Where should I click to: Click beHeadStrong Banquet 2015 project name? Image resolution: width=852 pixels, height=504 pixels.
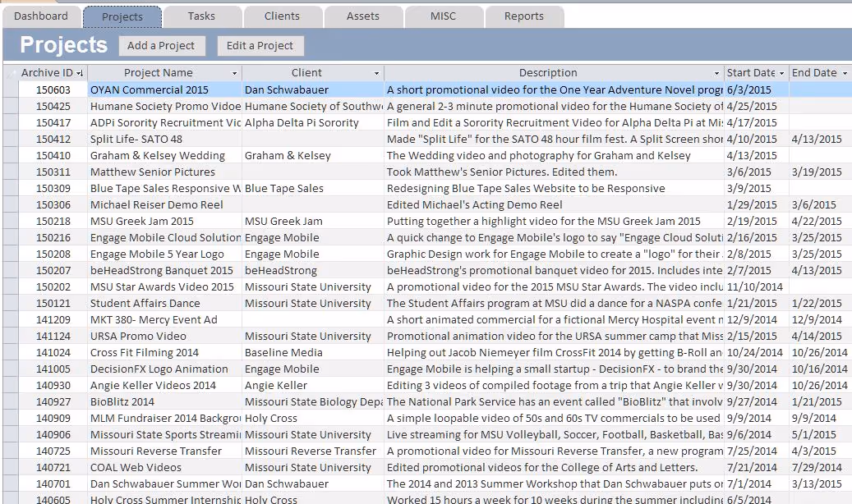(x=164, y=270)
